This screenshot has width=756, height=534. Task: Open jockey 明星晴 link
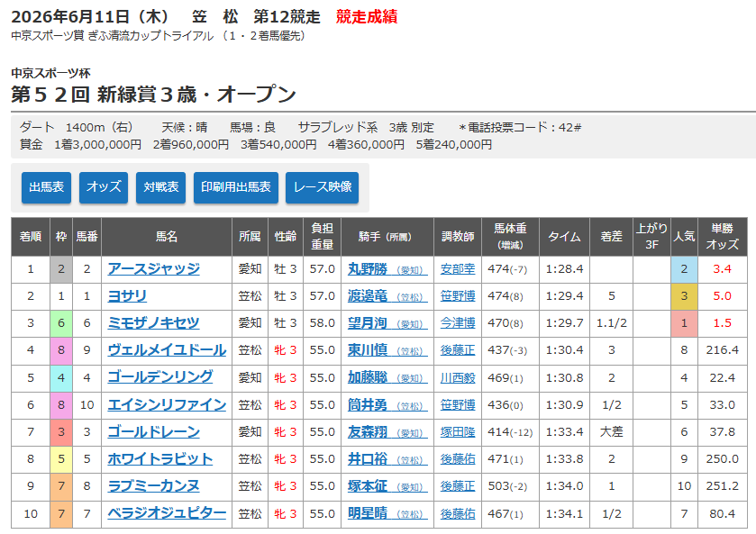click(387, 514)
